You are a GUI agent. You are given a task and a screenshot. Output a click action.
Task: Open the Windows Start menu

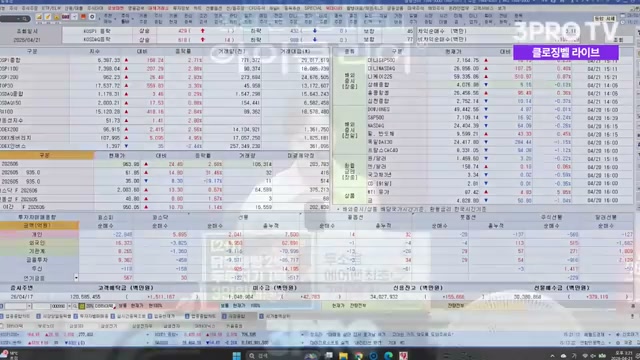click(237, 356)
